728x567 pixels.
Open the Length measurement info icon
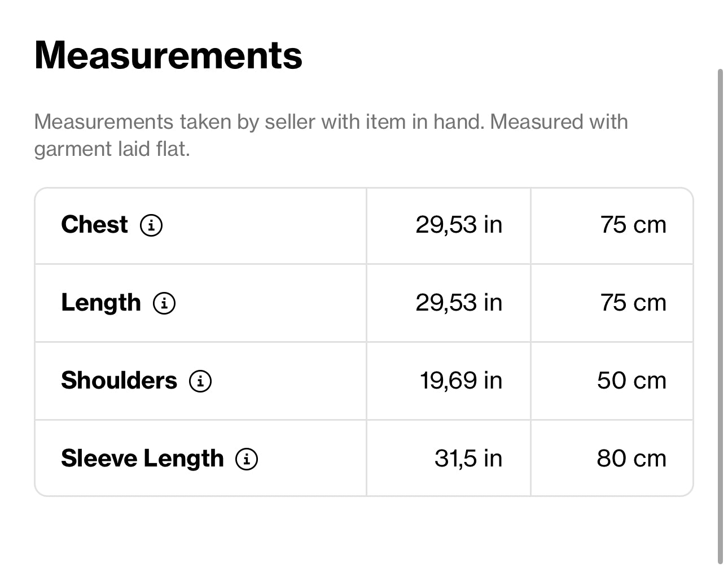pyautogui.click(x=164, y=303)
